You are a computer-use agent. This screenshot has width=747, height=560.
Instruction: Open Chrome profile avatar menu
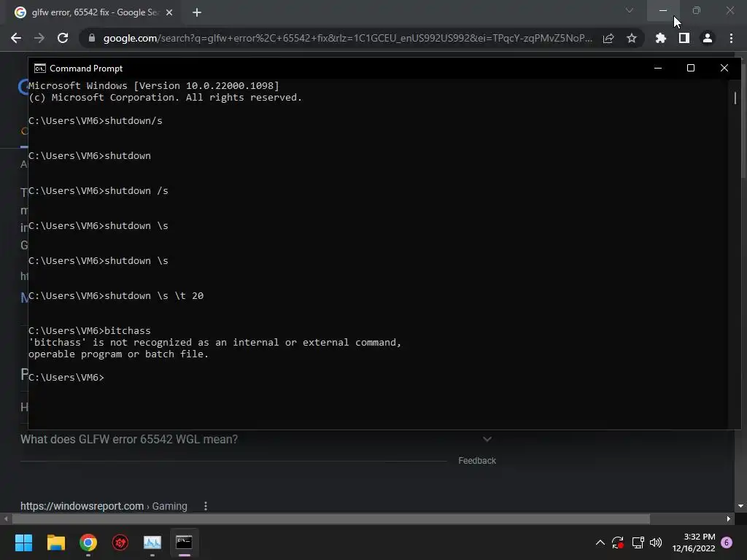708,38
